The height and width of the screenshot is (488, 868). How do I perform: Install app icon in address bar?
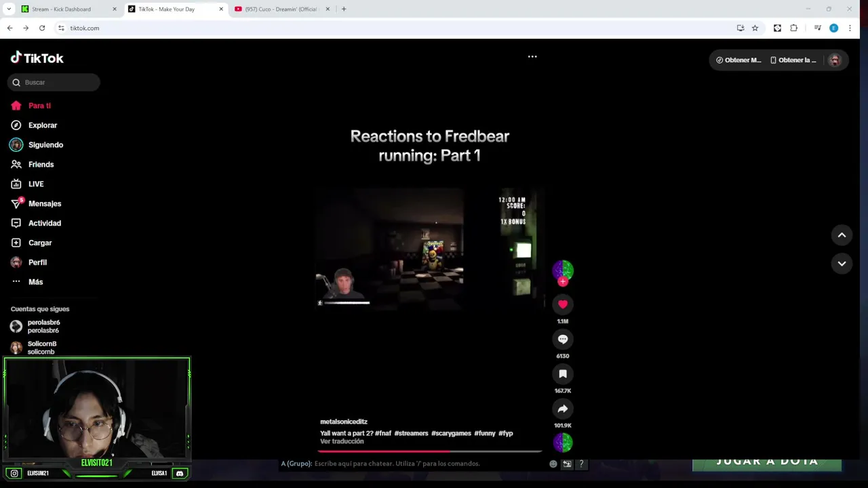pos(741,28)
